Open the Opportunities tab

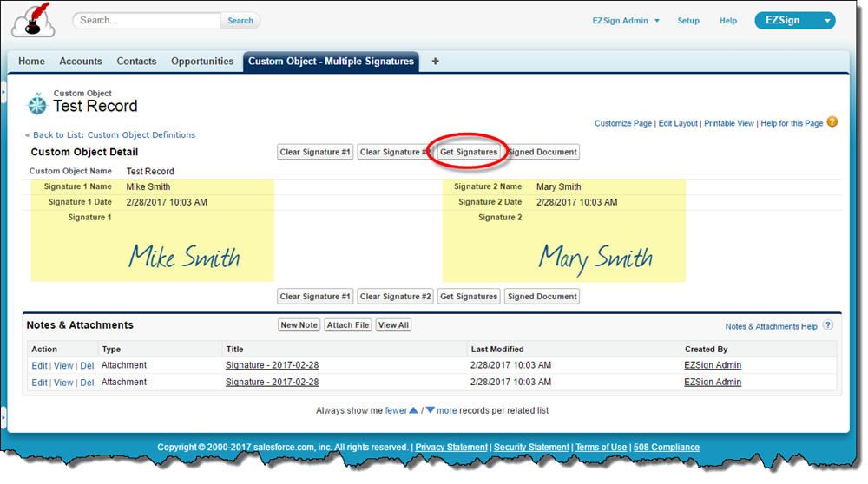tap(202, 62)
